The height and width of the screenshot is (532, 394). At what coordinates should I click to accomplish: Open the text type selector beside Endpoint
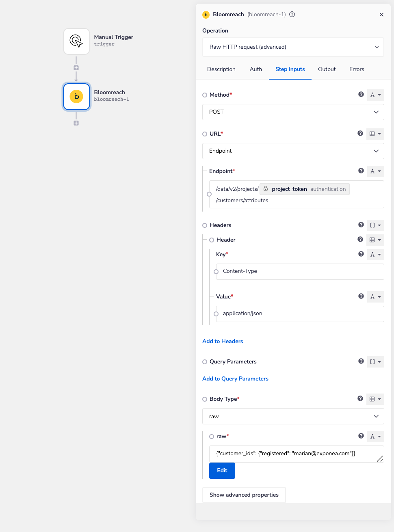pos(375,171)
